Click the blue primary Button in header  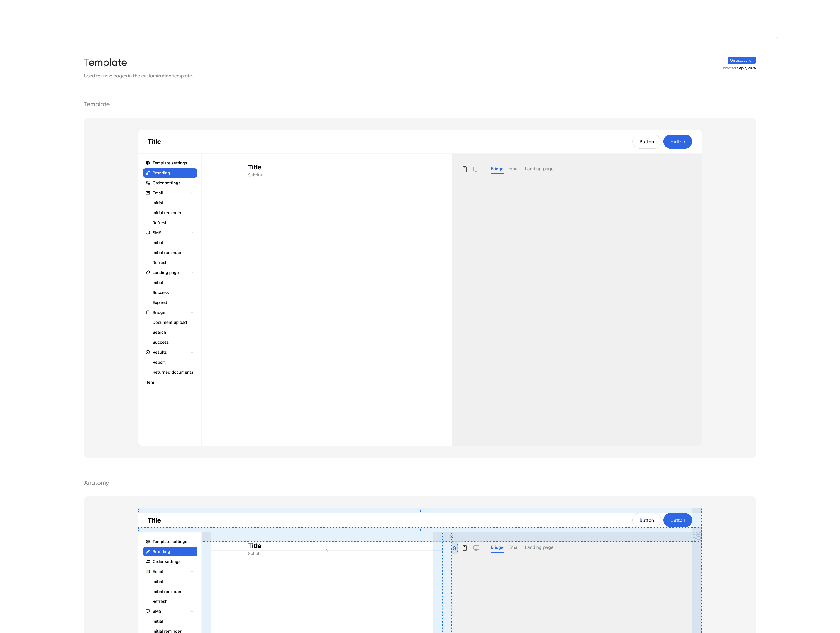[678, 142]
